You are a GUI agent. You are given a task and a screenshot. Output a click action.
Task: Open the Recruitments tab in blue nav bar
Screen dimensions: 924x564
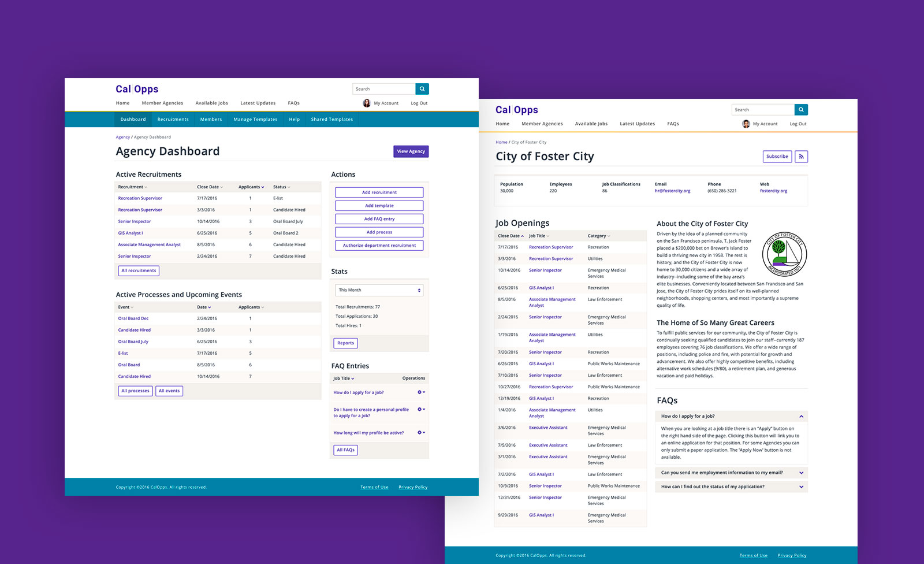173,120
